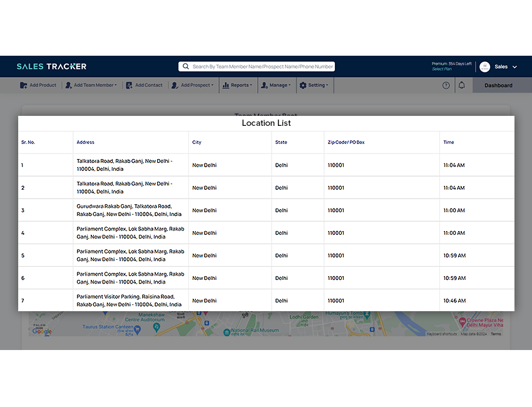This screenshot has width=532, height=407.
Task: Click the Select Plan link
Action: [x=442, y=69]
